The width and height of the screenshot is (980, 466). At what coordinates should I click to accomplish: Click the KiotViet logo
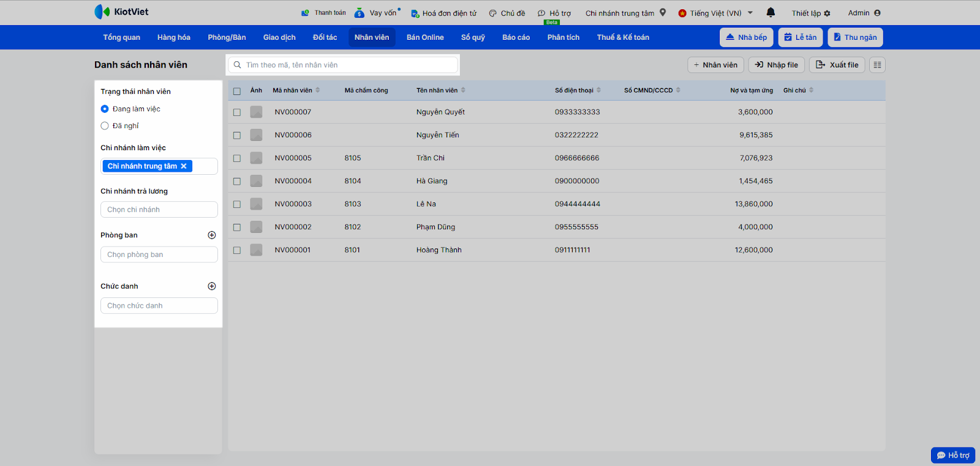[x=121, y=12]
